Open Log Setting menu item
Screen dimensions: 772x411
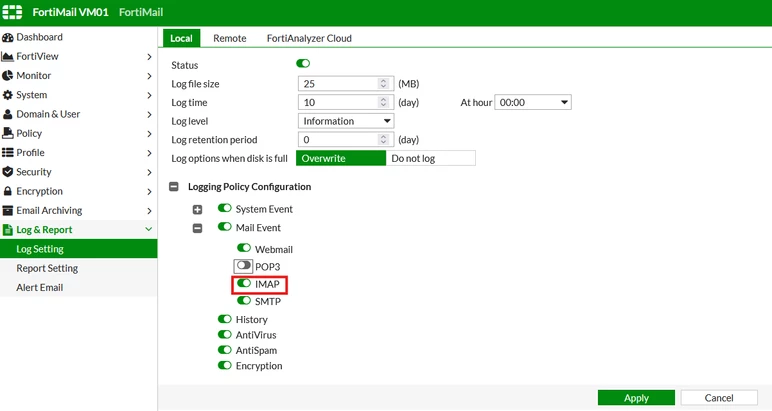[x=79, y=249]
